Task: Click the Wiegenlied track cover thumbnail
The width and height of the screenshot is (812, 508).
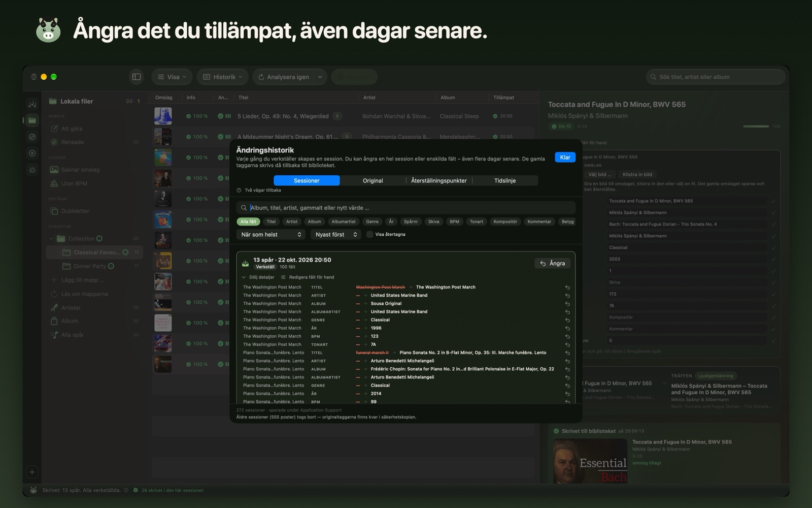Action: click(x=163, y=116)
